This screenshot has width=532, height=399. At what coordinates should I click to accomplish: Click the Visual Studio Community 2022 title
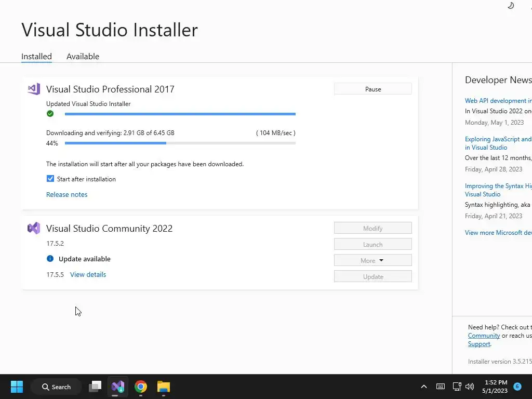tap(109, 229)
